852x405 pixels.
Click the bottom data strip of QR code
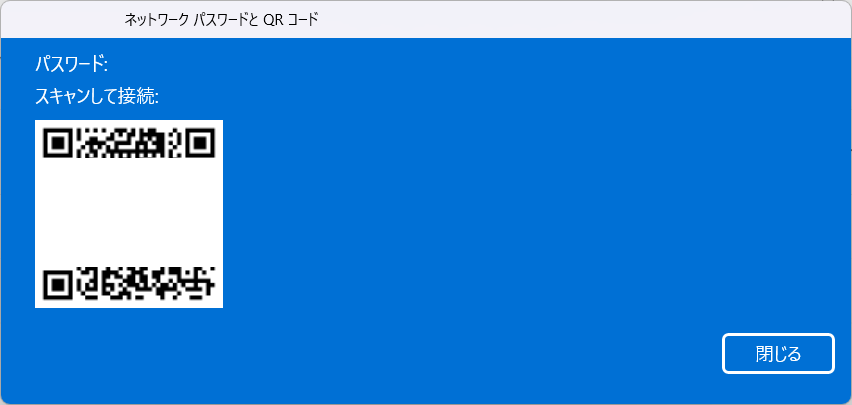pos(145,284)
